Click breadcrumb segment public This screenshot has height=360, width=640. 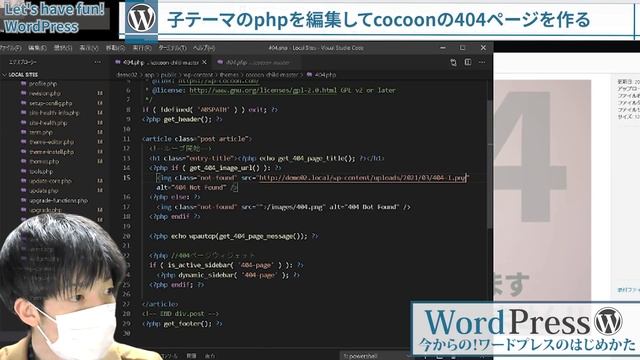click(x=168, y=75)
